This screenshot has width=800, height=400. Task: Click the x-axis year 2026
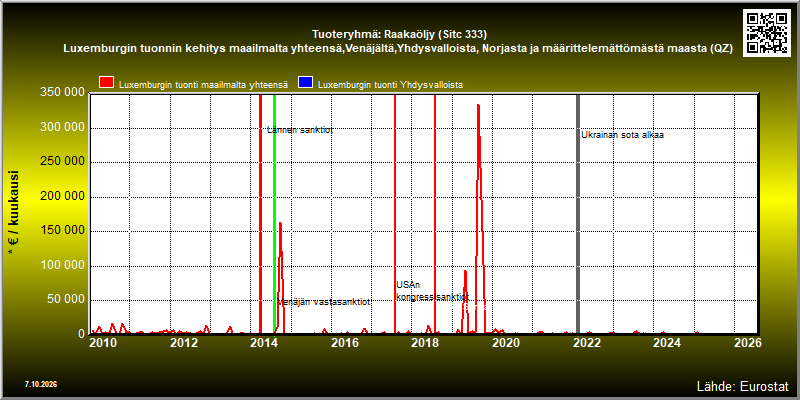coord(748,343)
